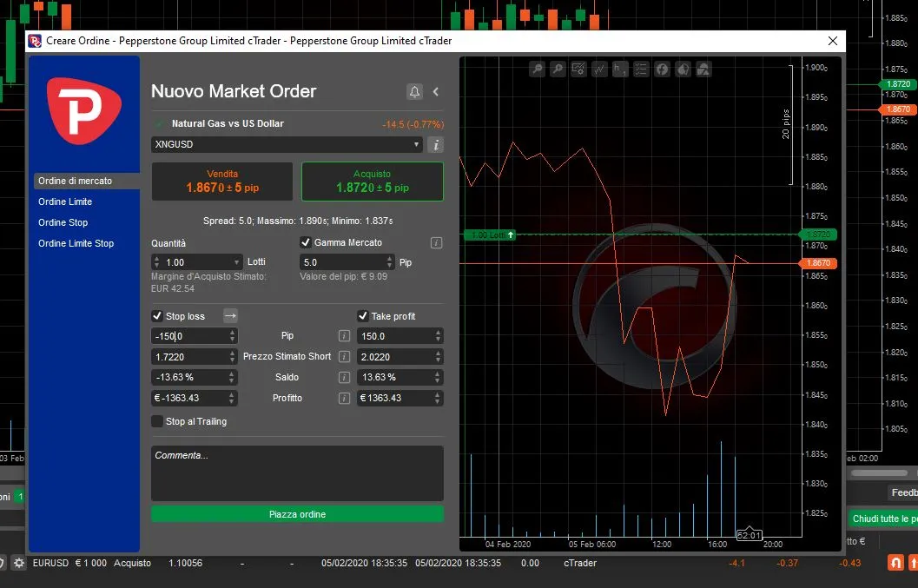This screenshot has height=588, width=918.
Task: Show info icon for Prezzo Stimato Short
Action: point(344,356)
